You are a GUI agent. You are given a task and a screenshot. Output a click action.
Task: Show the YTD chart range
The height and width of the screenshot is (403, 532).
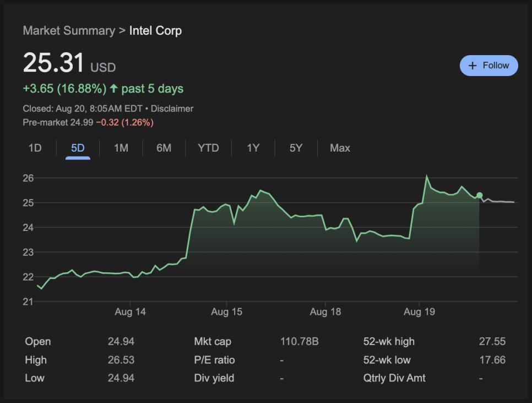pos(208,148)
